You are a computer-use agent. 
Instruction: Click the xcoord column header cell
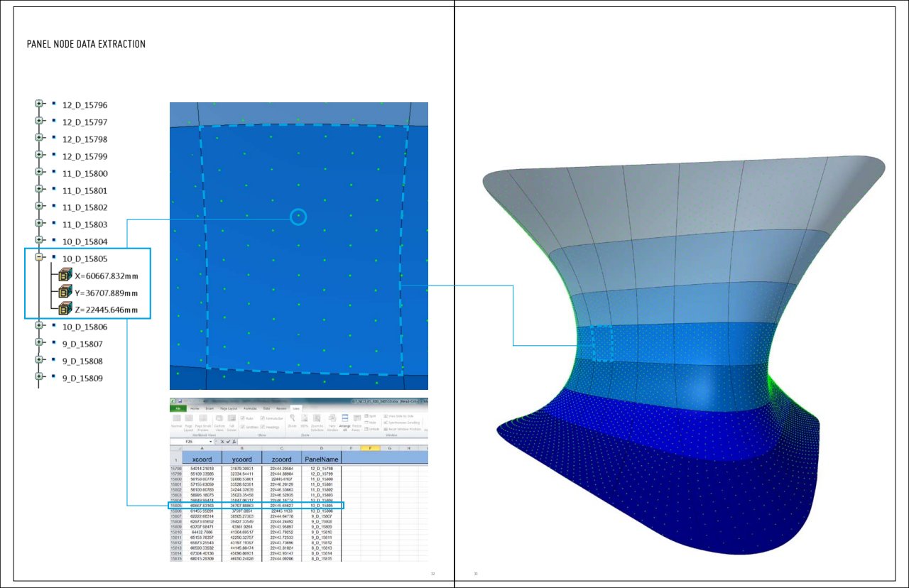[202, 459]
